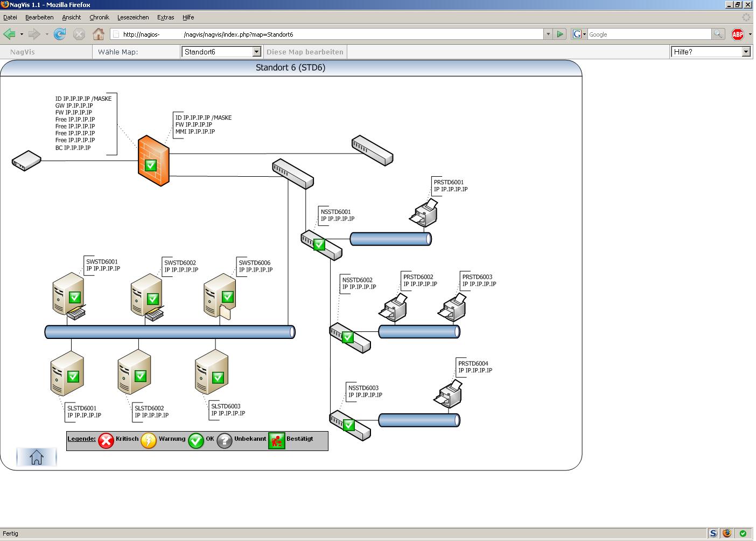Click the NSSTD6003 switch status icon
The width and height of the screenshot is (756, 541).
(x=349, y=425)
